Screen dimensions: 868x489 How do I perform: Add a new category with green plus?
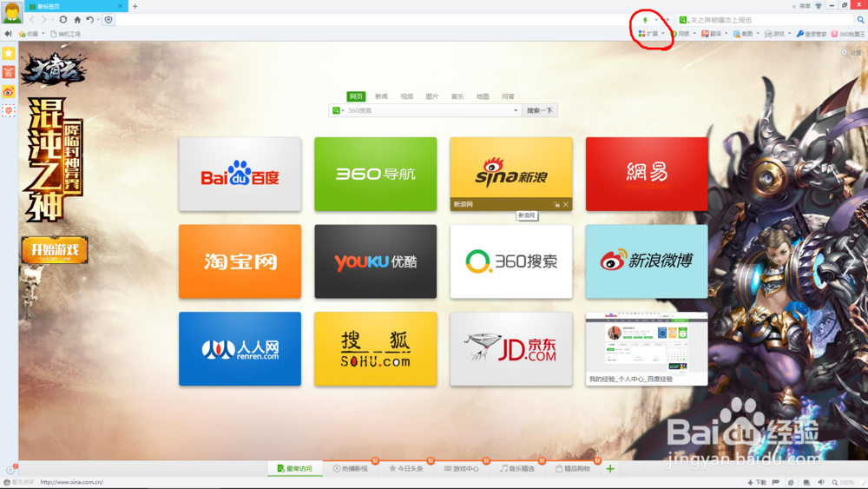(610, 468)
